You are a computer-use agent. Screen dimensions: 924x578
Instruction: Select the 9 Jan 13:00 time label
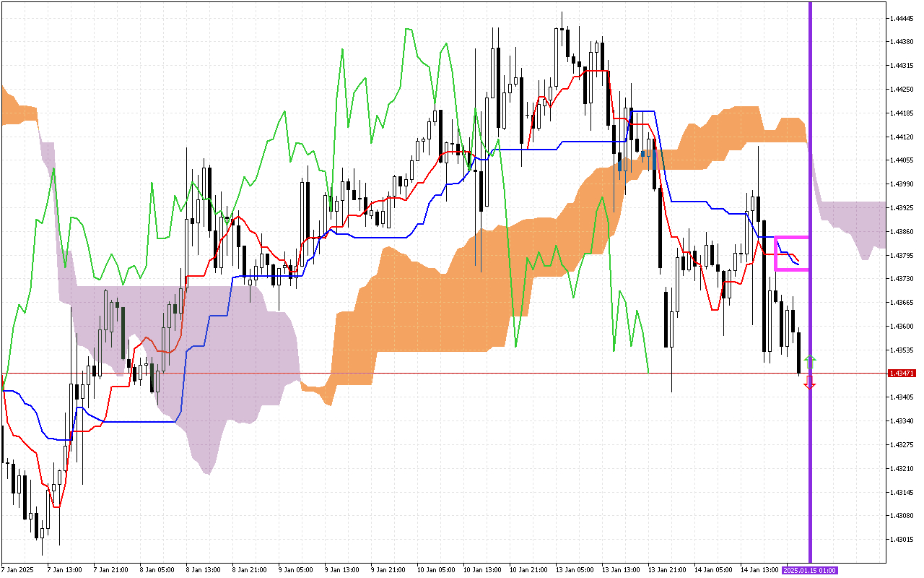[x=342, y=570]
